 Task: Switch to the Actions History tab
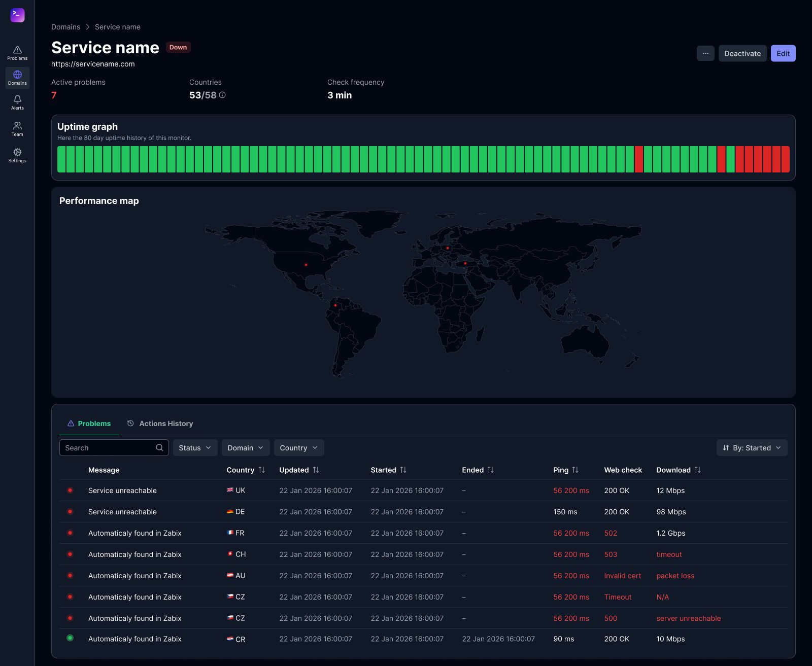click(x=160, y=424)
